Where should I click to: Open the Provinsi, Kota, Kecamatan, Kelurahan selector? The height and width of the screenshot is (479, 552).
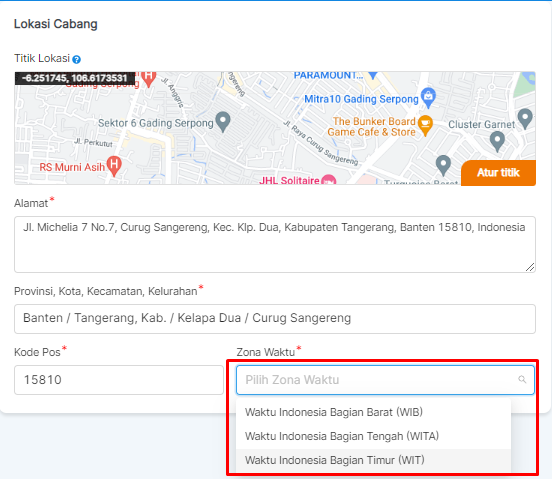pyautogui.click(x=275, y=319)
